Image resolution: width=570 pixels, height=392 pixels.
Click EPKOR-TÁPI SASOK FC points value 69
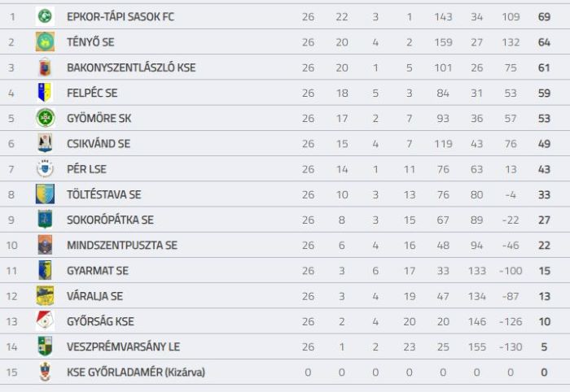(544, 17)
